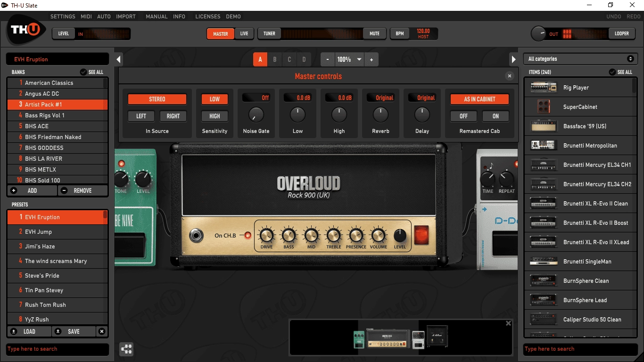Increase zoom with plus button
Screen dimensions: 644x362
click(x=372, y=59)
